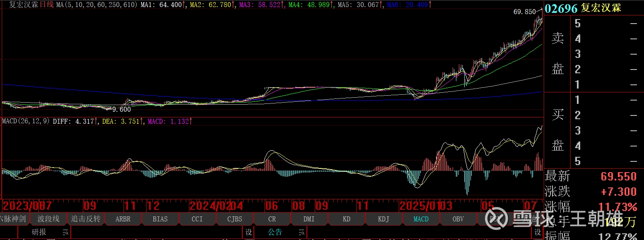Select the 买盘 level 4 row

point(607,146)
